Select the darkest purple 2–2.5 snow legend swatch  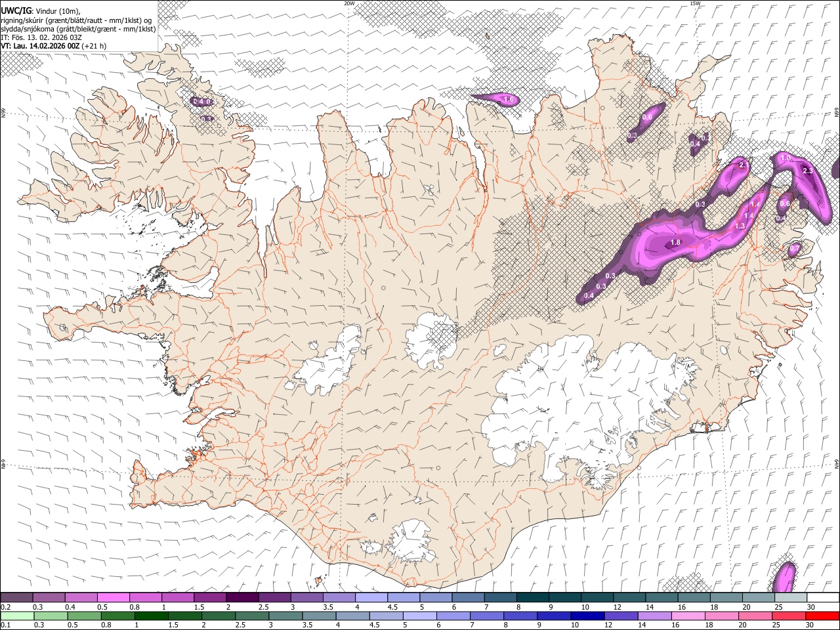coord(242,597)
